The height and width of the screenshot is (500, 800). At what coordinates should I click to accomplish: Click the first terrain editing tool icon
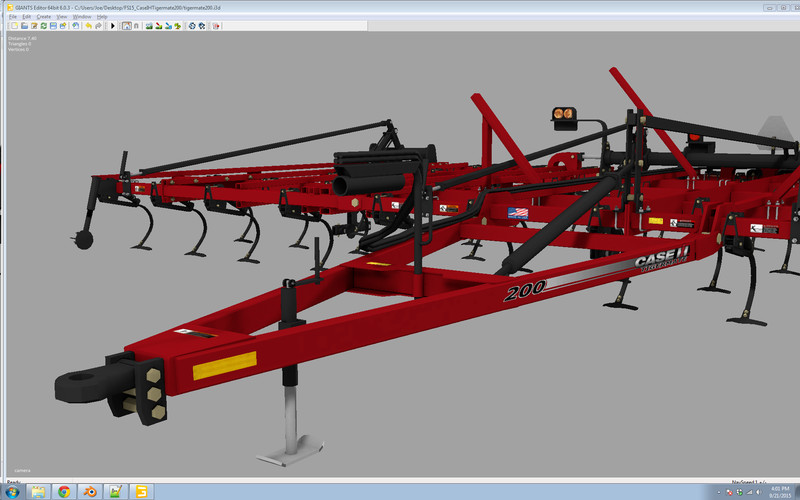pos(149,25)
